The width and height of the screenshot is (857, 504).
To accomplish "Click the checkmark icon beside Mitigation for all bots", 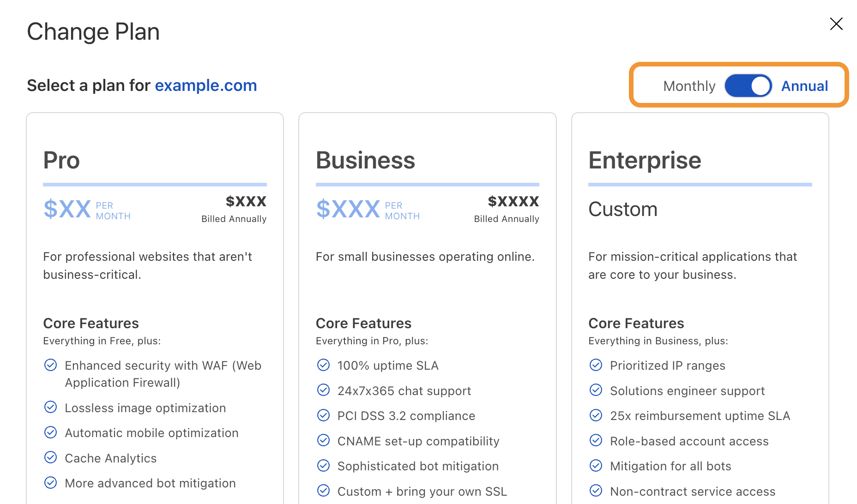I will 596,466.
